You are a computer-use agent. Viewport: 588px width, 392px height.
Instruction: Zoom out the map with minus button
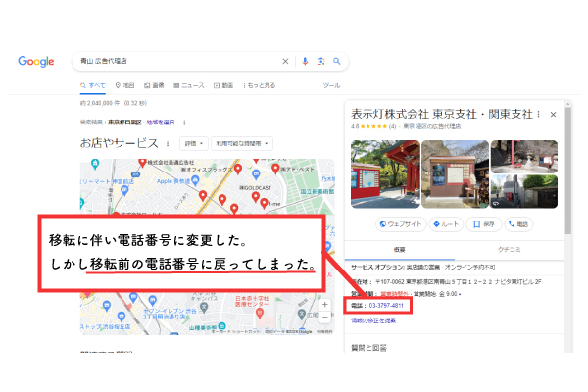point(325,317)
